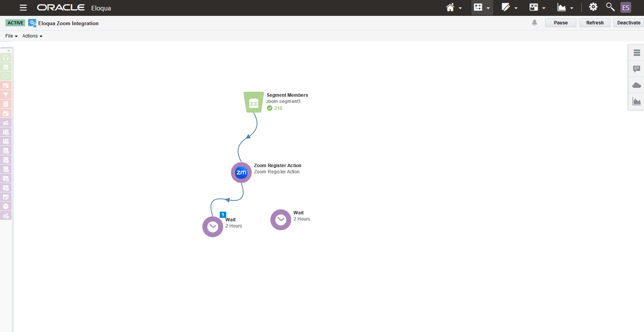This screenshot has height=332, width=644.
Task: Open the right panel list-lines icon
Action: (x=637, y=53)
